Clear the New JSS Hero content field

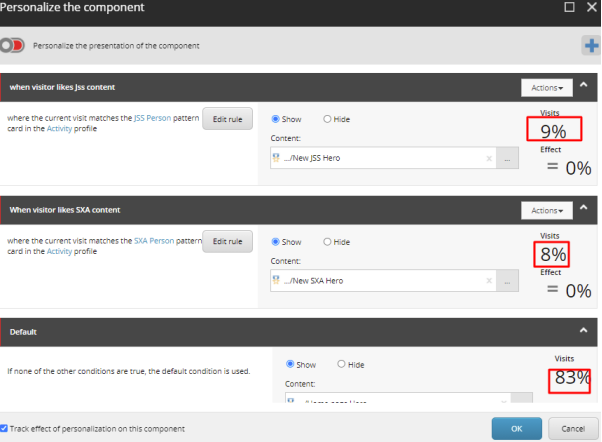[488, 158]
